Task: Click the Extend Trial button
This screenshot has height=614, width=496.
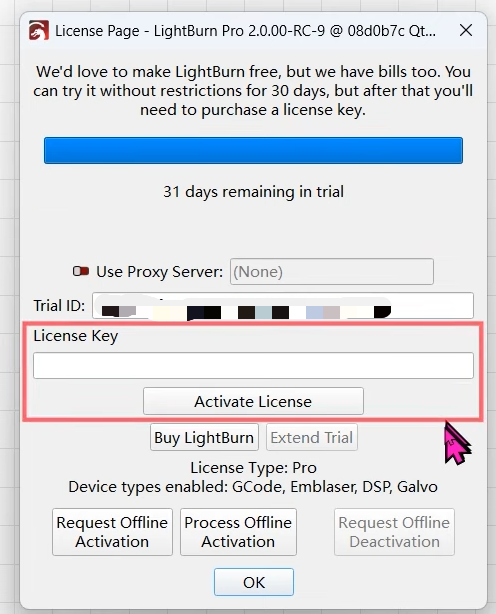Action: click(312, 437)
